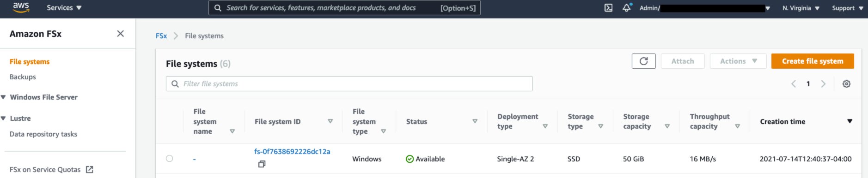Launch the CloudShell terminal icon
Image resolution: width=868 pixels, height=178 pixels.
pos(609,8)
